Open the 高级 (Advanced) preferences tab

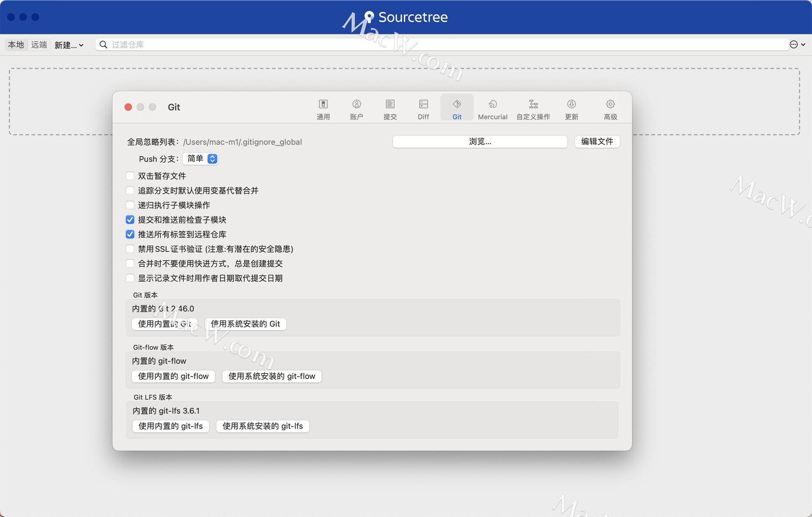point(610,109)
